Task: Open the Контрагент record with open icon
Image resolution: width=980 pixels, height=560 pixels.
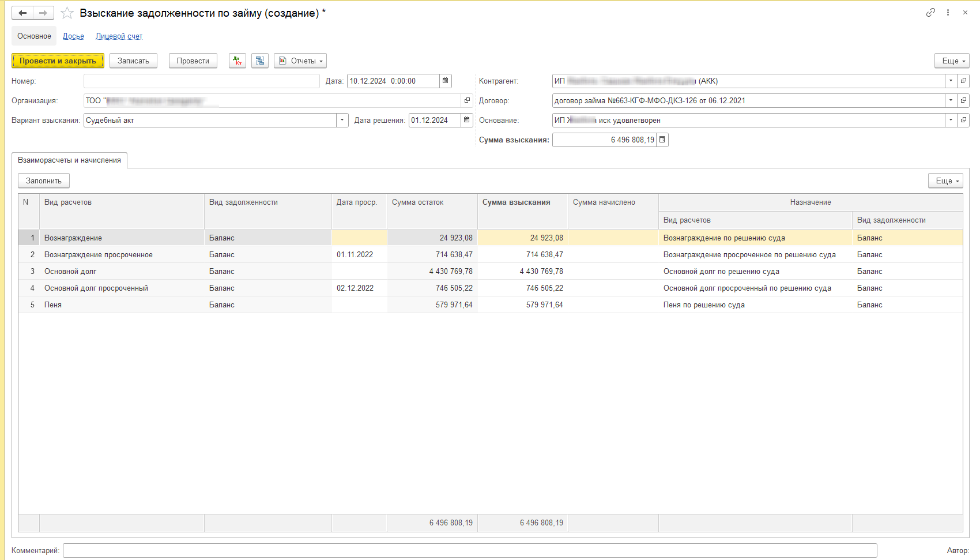Action: (x=963, y=81)
